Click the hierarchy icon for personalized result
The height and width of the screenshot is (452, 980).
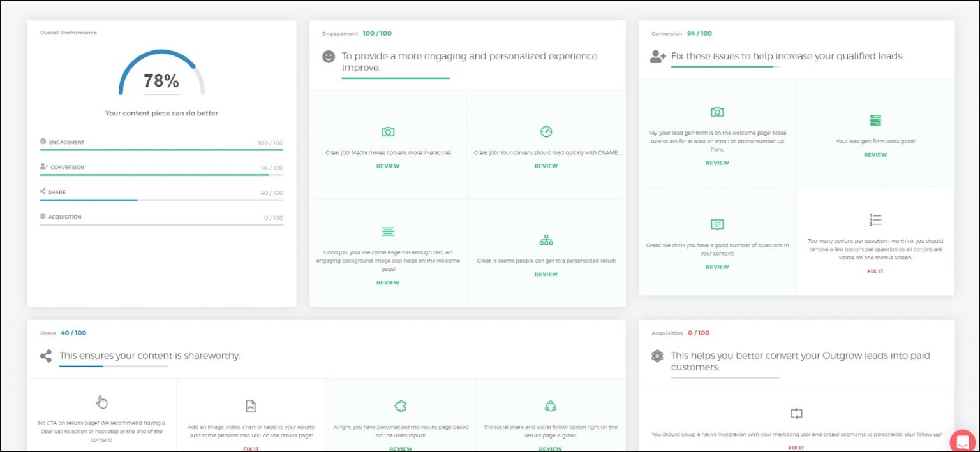click(546, 240)
